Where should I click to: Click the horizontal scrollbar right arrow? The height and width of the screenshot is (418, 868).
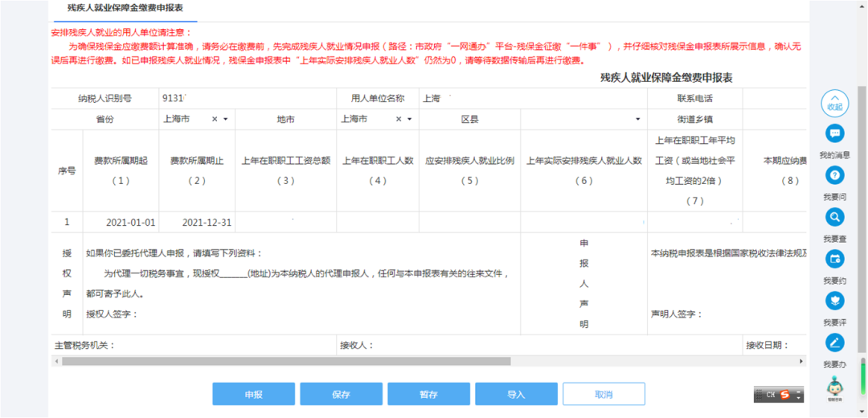point(802,361)
